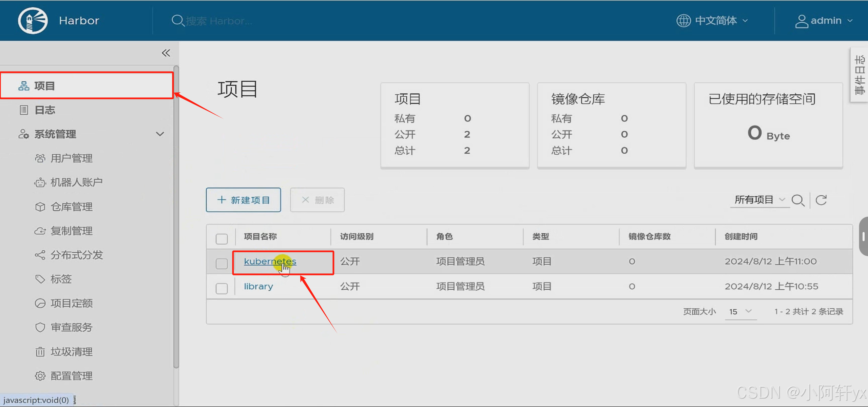Click the 搜索 Harbor search field

tap(219, 21)
